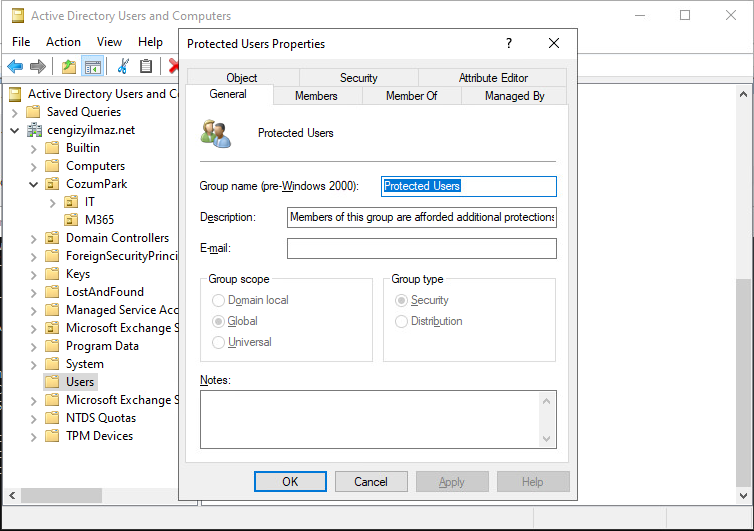Screen dimensions: 754x531
Task: Select the Domain local scope radio button
Action: (218, 300)
